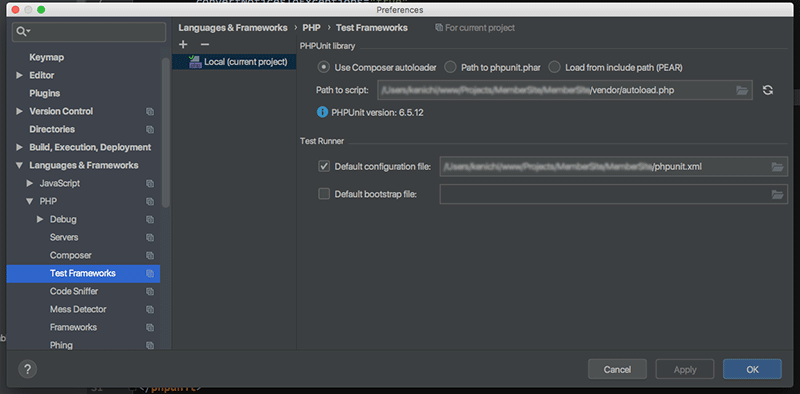Click project-level icon next to Mess Detector
800x394 pixels.
click(x=150, y=309)
